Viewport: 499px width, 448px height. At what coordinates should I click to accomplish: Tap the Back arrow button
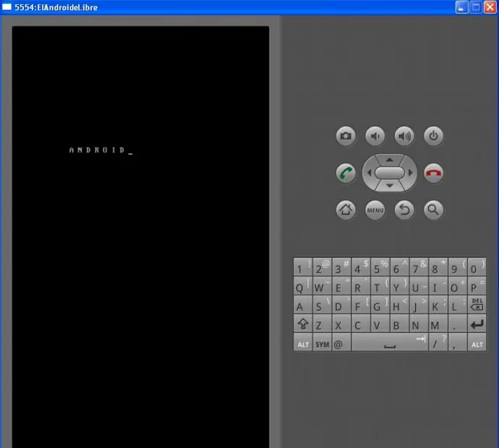404,210
